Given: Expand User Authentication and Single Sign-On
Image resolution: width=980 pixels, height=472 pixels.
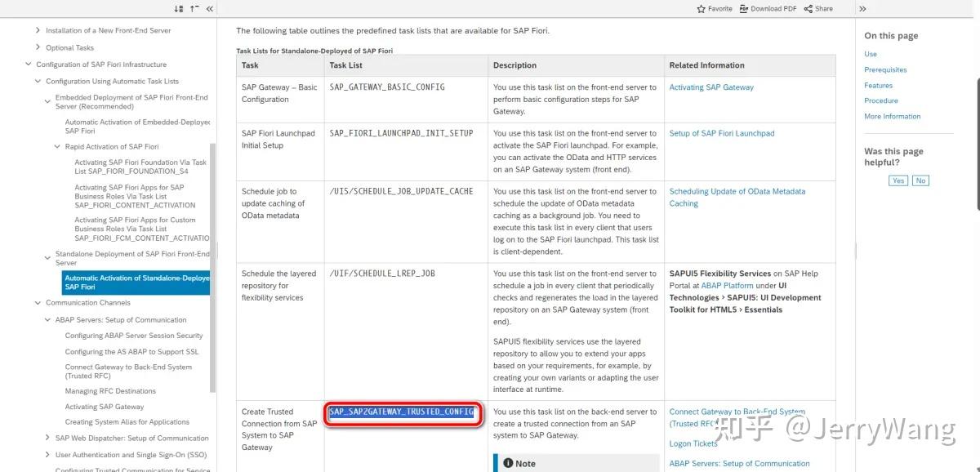Looking at the screenshot, I should pyautogui.click(x=47, y=455).
